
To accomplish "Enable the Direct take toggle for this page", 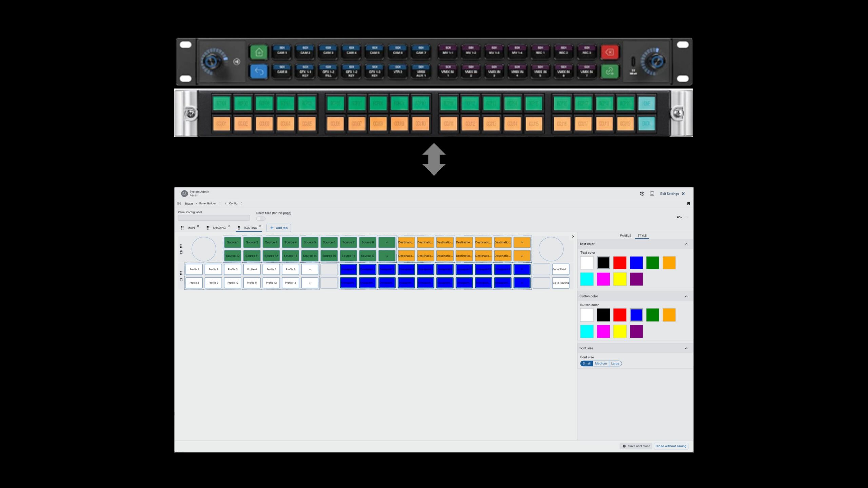I will [x=261, y=219].
